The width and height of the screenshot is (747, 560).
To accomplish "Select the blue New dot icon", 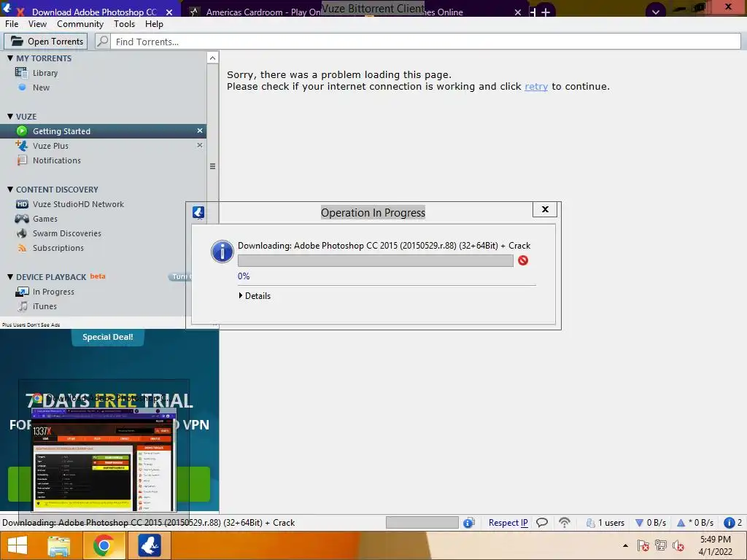I will click(22, 87).
